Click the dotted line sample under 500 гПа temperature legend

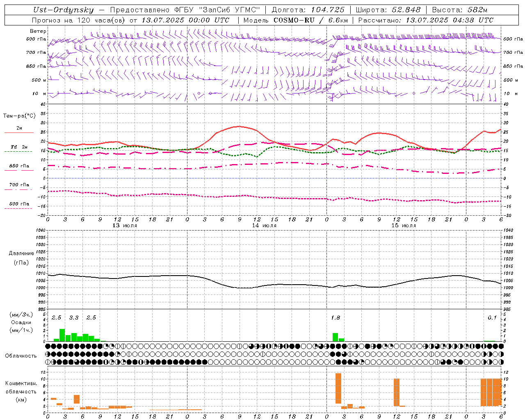click(x=18, y=209)
